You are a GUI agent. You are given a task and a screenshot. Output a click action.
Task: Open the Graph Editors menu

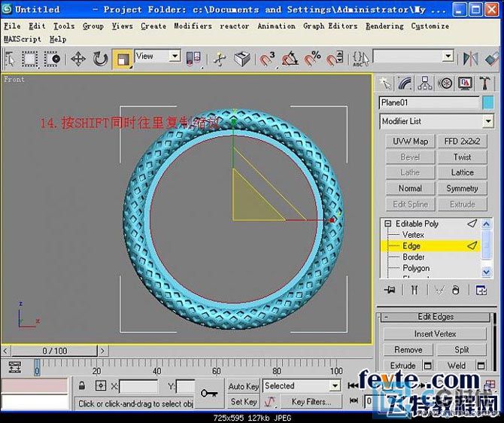330,26
